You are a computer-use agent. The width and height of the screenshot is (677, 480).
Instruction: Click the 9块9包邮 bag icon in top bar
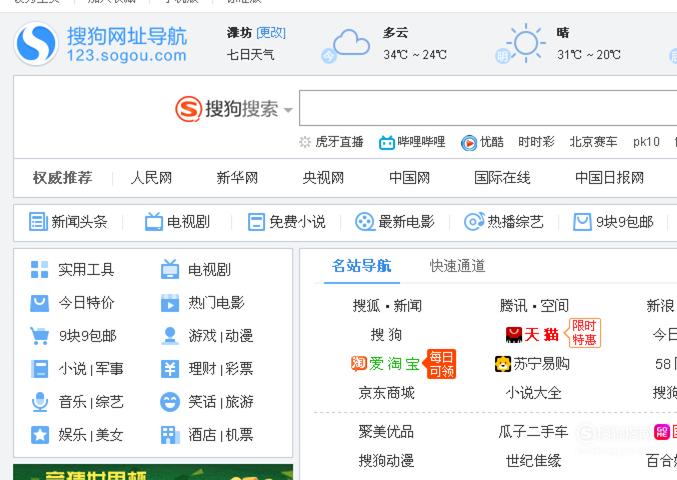tap(582, 222)
